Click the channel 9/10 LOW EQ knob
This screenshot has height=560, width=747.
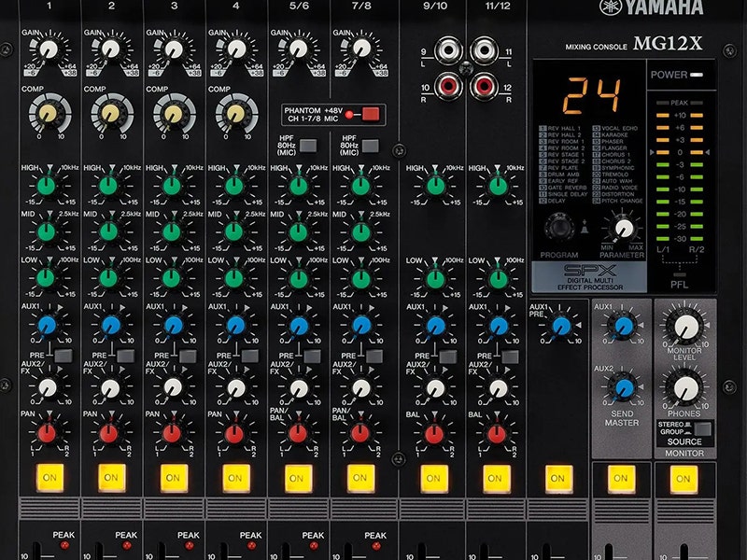(x=435, y=279)
